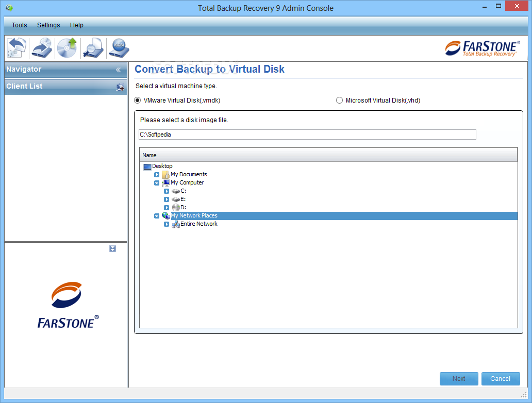The height and width of the screenshot is (403, 532).
Task: Click the magnifier browse image icon
Action: 93,48
